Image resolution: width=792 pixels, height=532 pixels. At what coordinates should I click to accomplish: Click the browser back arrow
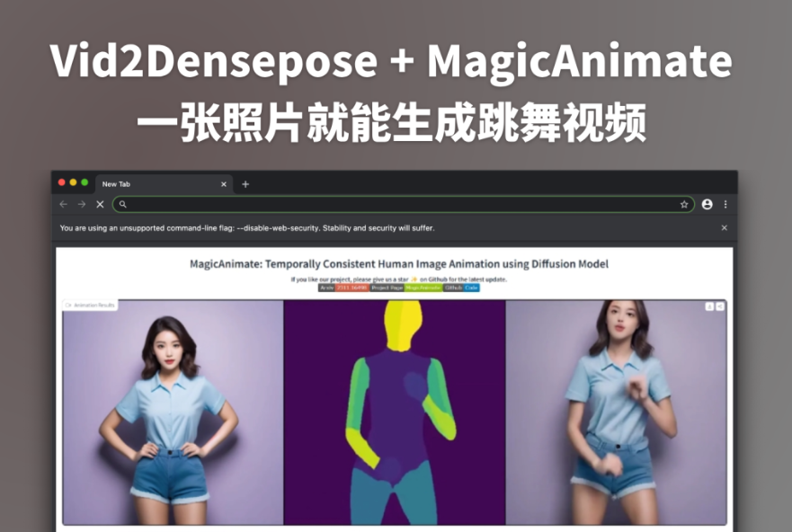[63, 204]
